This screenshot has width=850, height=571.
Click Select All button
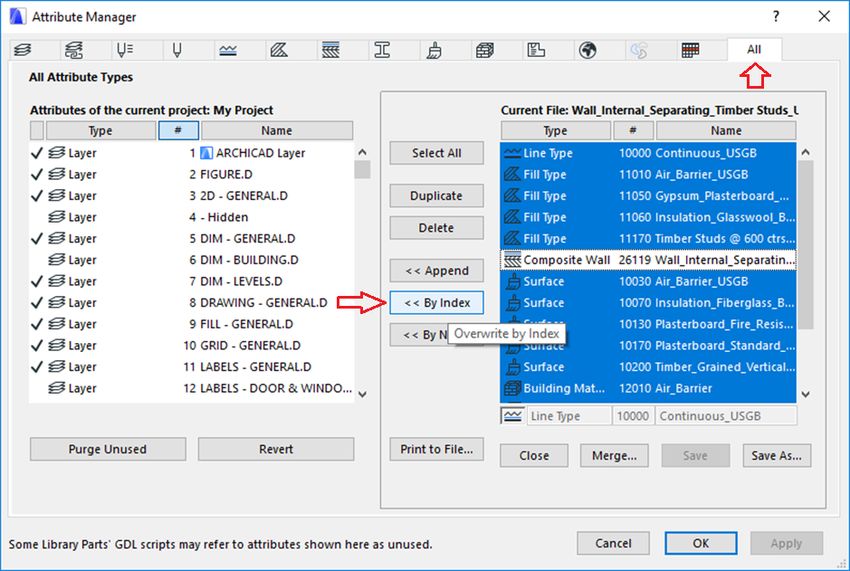point(436,153)
